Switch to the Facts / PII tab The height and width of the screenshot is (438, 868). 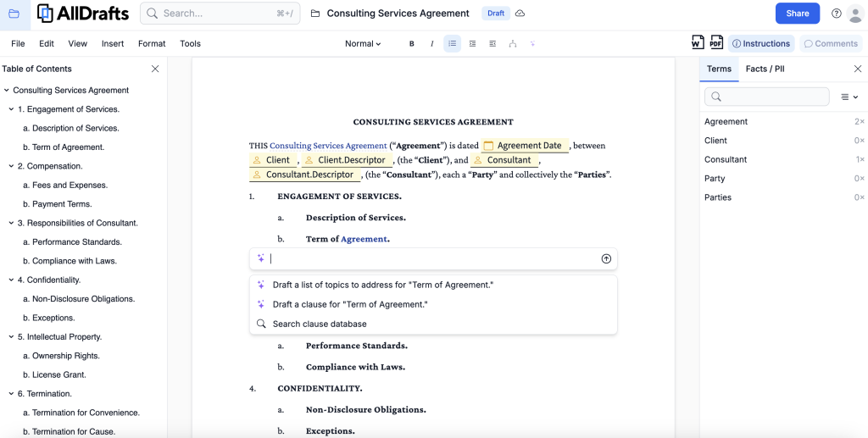click(x=765, y=69)
